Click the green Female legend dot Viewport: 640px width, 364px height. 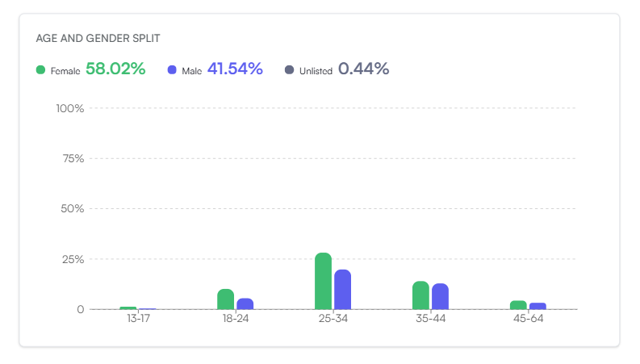40,69
